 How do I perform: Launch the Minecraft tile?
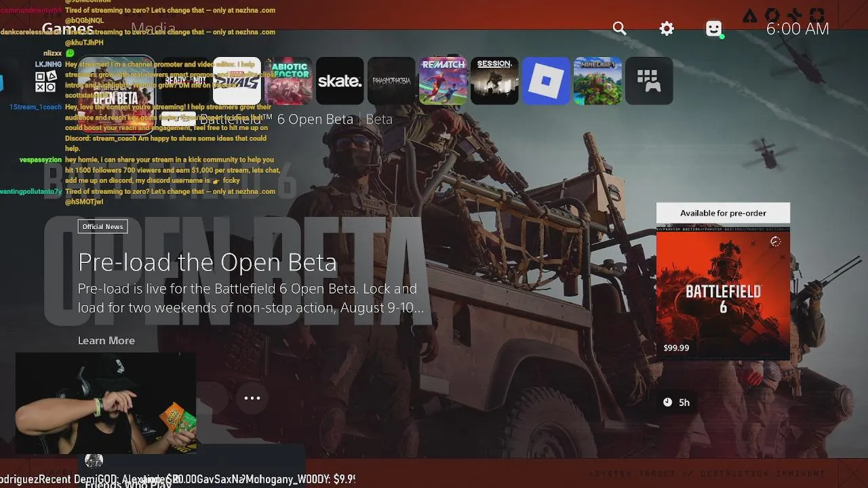click(597, 81)
